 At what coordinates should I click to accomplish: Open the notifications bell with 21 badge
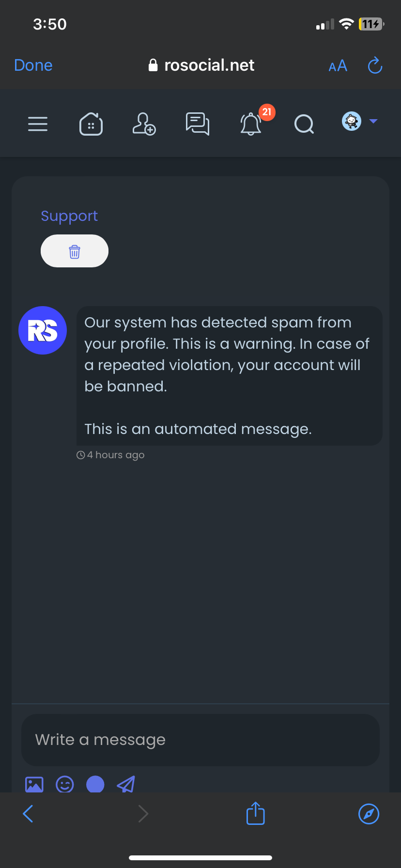pyautogui.click(x=251, y=124)
